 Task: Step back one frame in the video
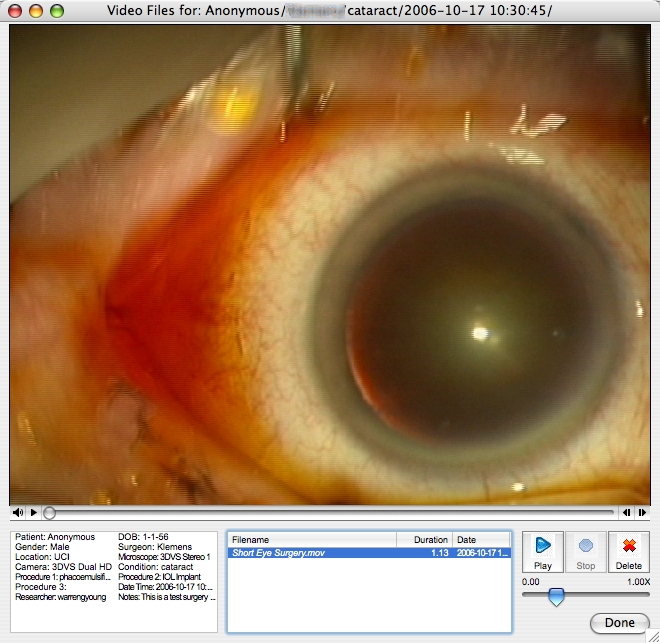pos(627,512)
